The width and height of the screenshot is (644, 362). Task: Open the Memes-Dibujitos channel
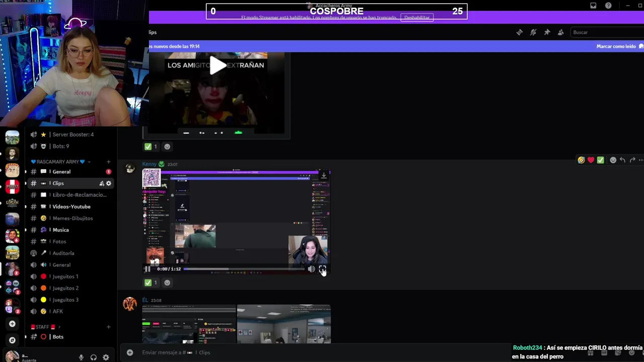coord(70,218)
